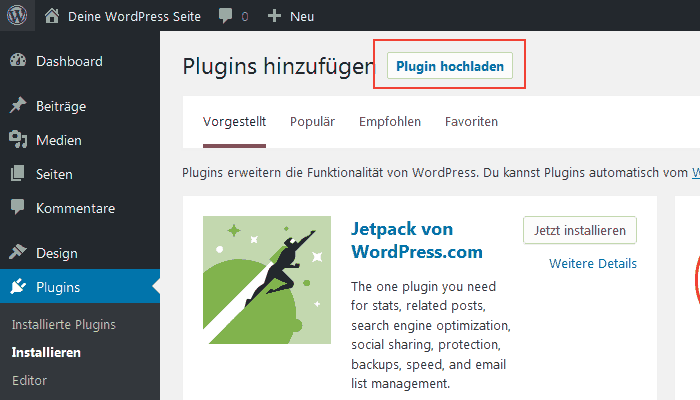Click the Plugins plug icon
Viewport: 700px width, 400px height.
click(18, 286)
